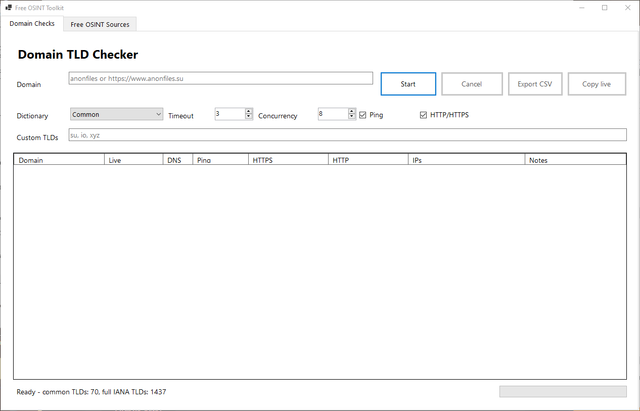Maximize the Free OSINT Toolkit window
Viewport: 640px width, 411px height.
605,8
